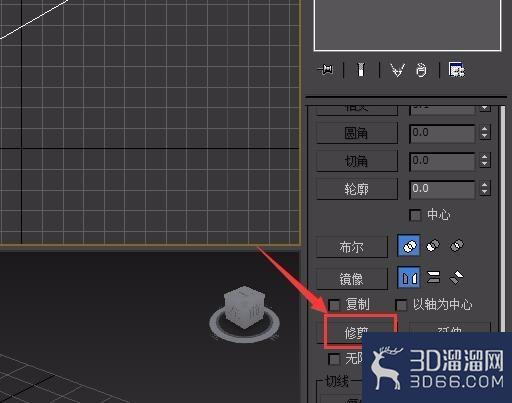Click the 布尔 (Boolean) button

[352, 247]
